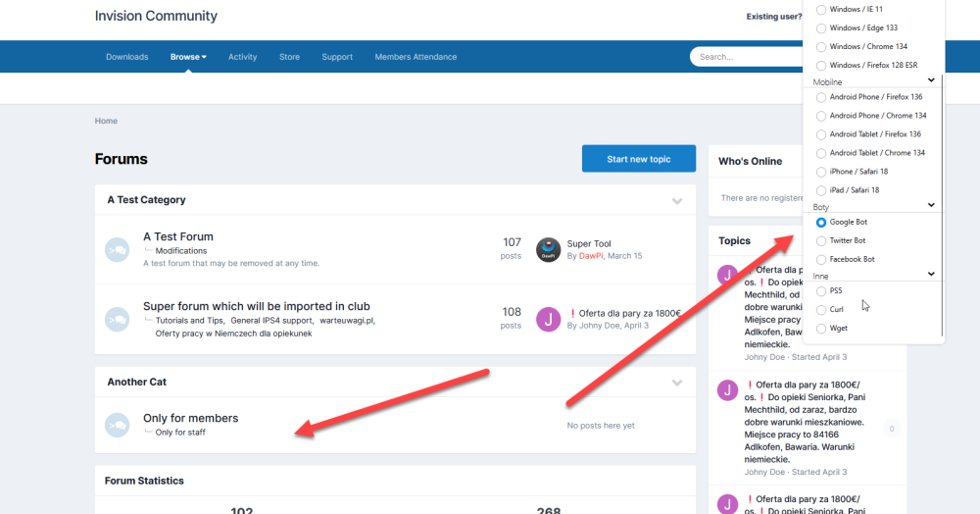Go to the Downloads nav item
Screen dimensions: 980x514
point(127,57)
